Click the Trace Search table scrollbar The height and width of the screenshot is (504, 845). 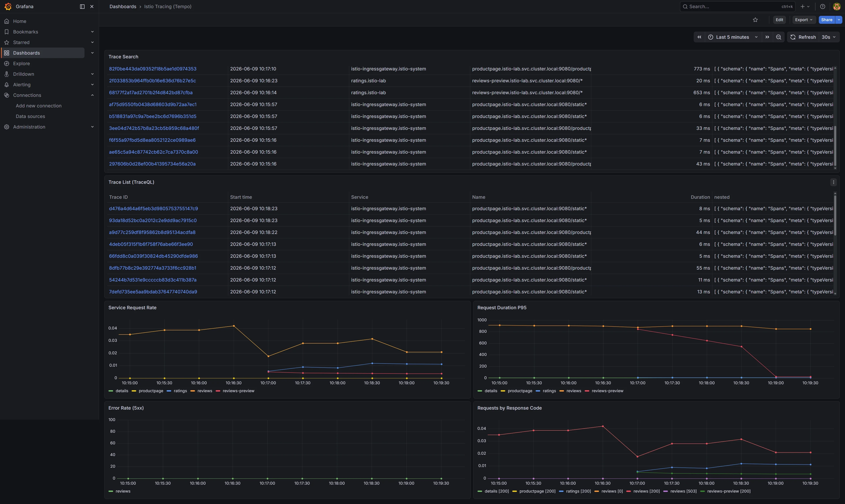pyautogui.click(x=835, y=146)
